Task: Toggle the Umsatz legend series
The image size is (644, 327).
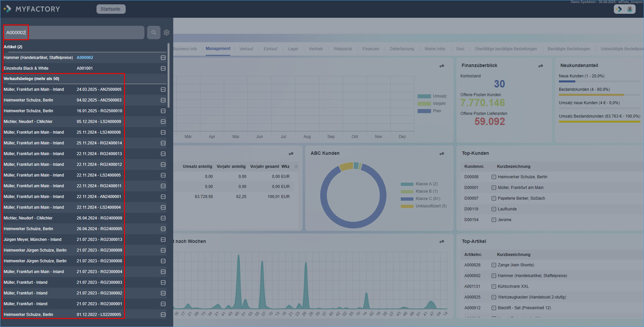Action: tap(439, 96)
